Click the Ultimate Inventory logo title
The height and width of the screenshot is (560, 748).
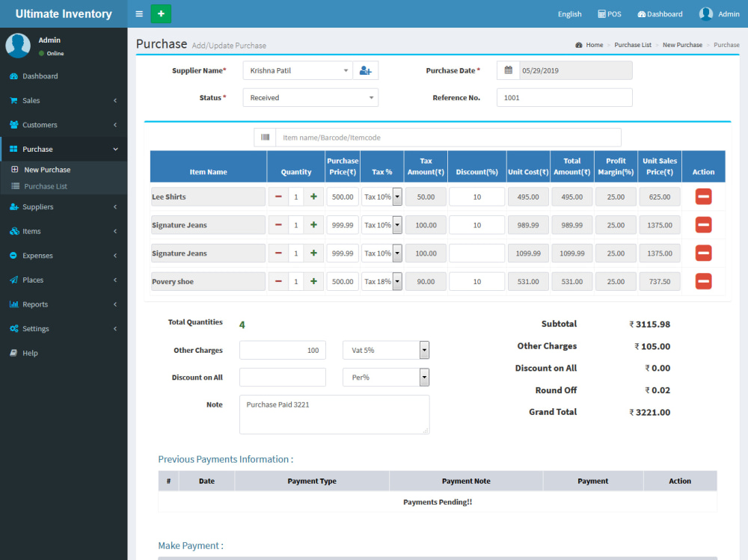(x=64, y=14)
